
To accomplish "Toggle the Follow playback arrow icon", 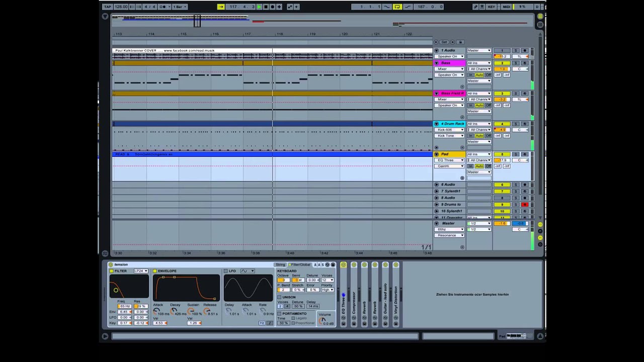I will pyautogui.click(x=221, y=7).
